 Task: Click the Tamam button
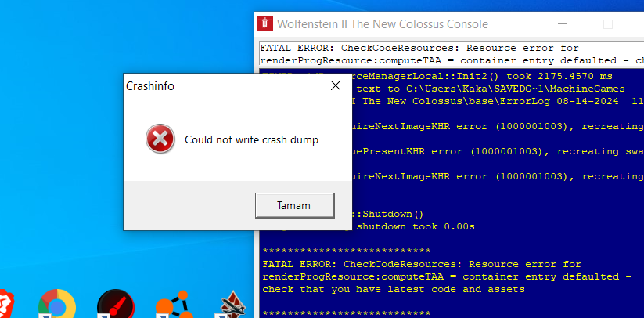coord(294,205)
